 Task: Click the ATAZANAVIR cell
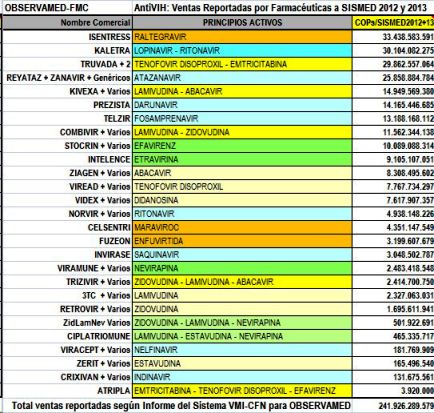[x=242, y=78]
